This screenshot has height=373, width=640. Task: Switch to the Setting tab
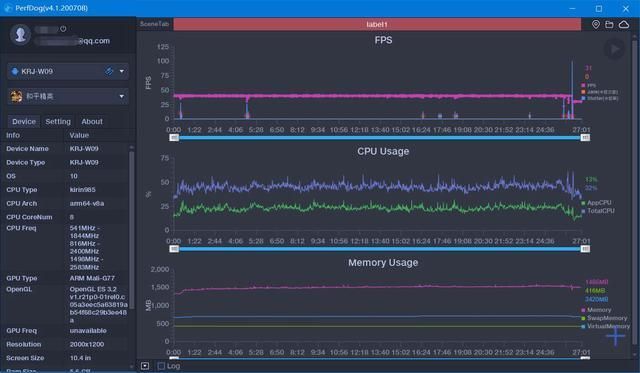pyautogui.click(x=58, y=122)
